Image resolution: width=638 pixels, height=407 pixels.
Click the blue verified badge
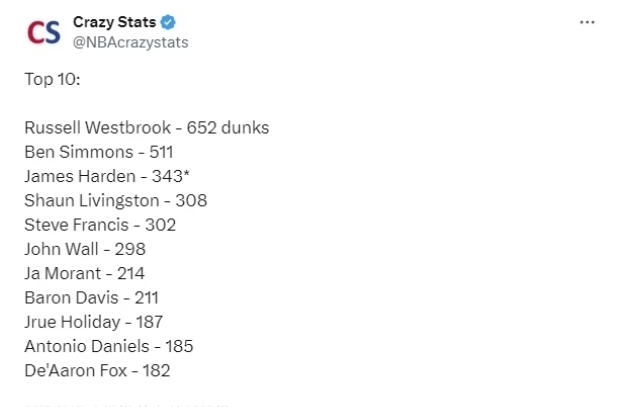point(168,22)
